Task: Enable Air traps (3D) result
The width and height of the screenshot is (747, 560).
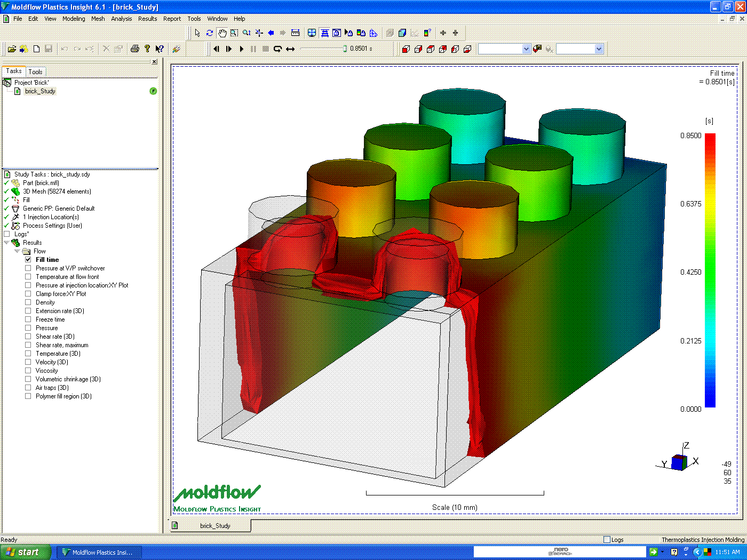Action: [x=28, y=388]
